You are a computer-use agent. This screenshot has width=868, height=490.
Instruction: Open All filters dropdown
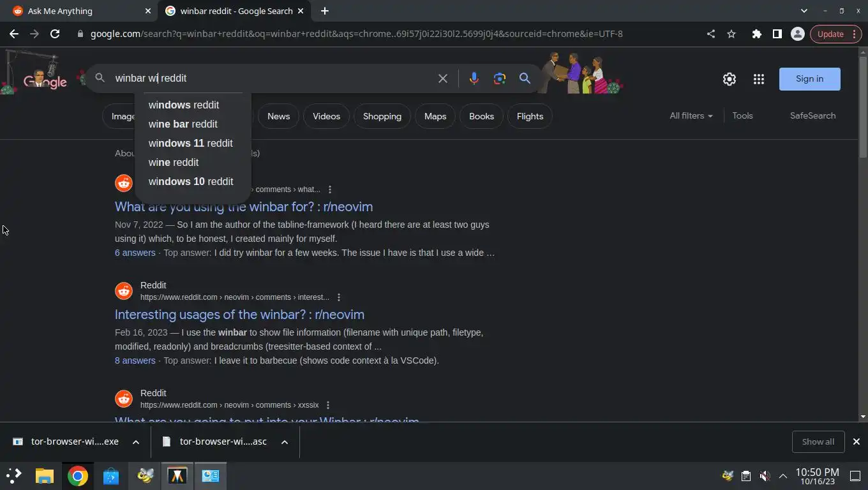pos(691,115)
